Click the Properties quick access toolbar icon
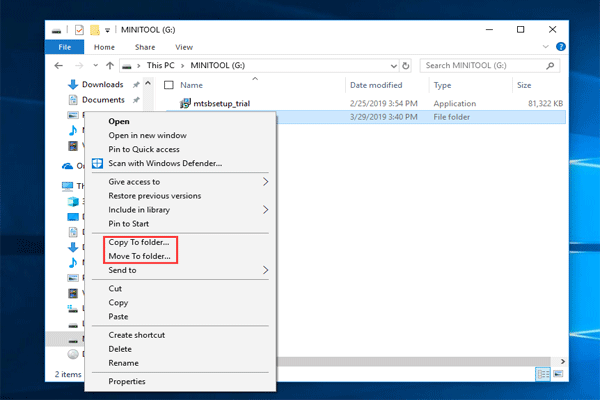This screenshot has height=400, width=600. (x=79, y=30)
